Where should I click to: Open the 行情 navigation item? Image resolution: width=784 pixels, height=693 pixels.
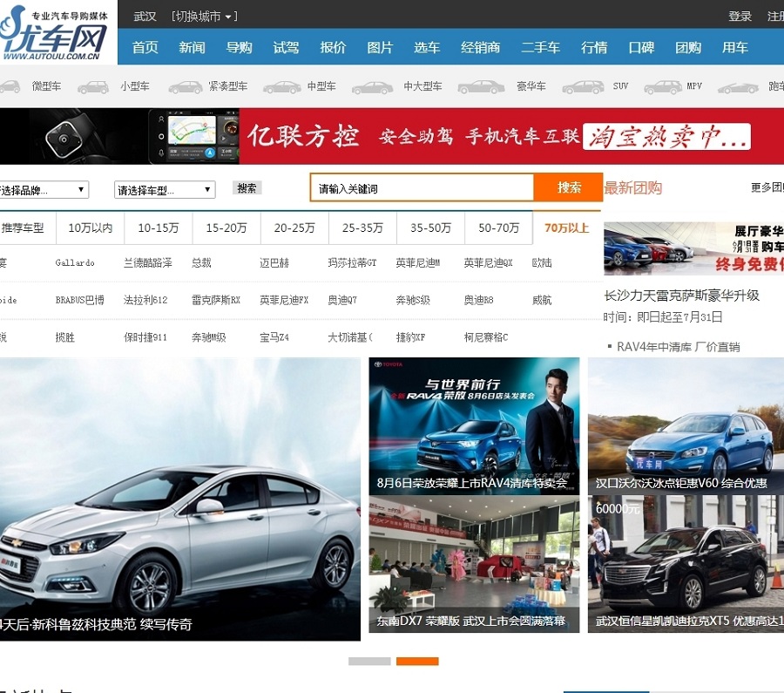594,48
